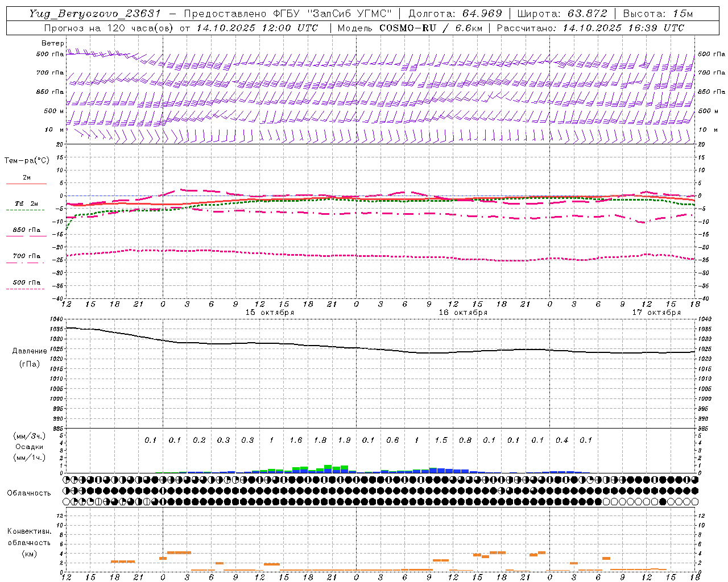Click the 'Высота: 15м' elevation label
This screenshot has height=582, width=728.
point(658,14)
